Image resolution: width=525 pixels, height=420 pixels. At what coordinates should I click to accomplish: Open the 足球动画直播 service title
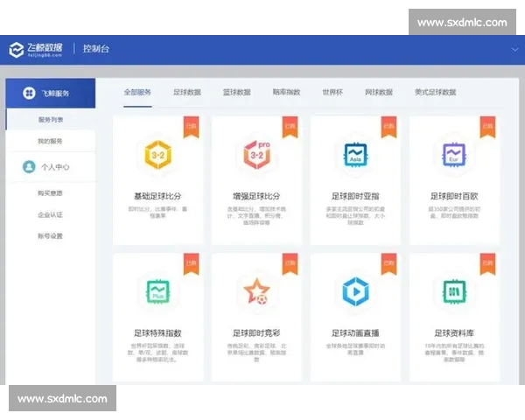[x=355, y=333]
